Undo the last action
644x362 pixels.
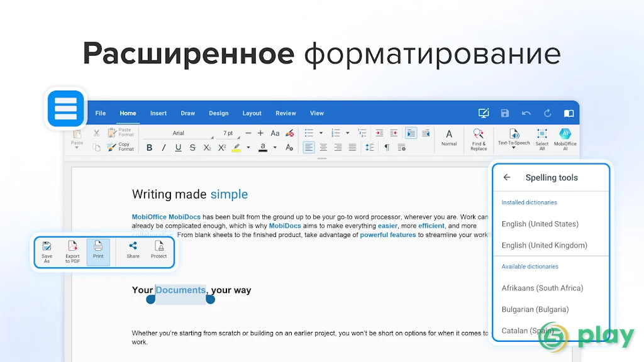pos(526,113)
